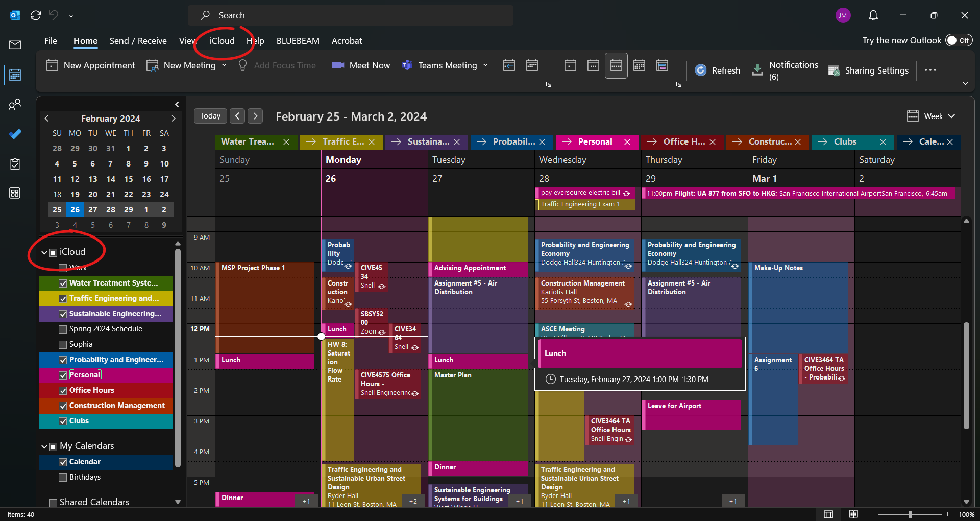Click the Go to Today ribbon icon

pos(509,65)
